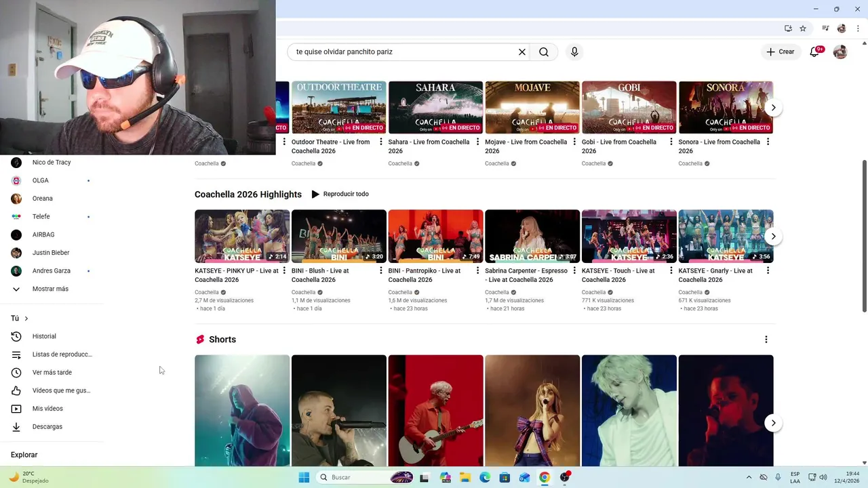Open Descargas in the sidebar
This screenshot has height=488, width=868.
pos(52,426)
